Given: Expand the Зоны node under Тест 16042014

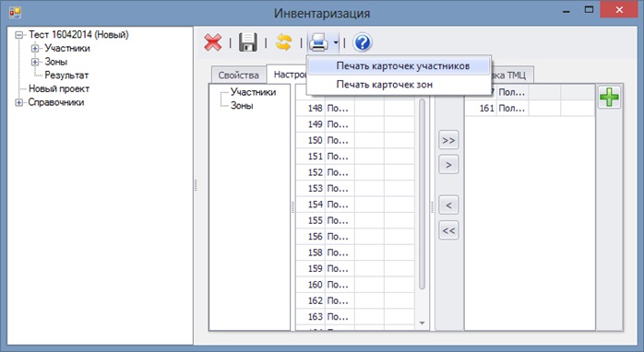Looking at the screenshot, I should click(x=35, y=62).
